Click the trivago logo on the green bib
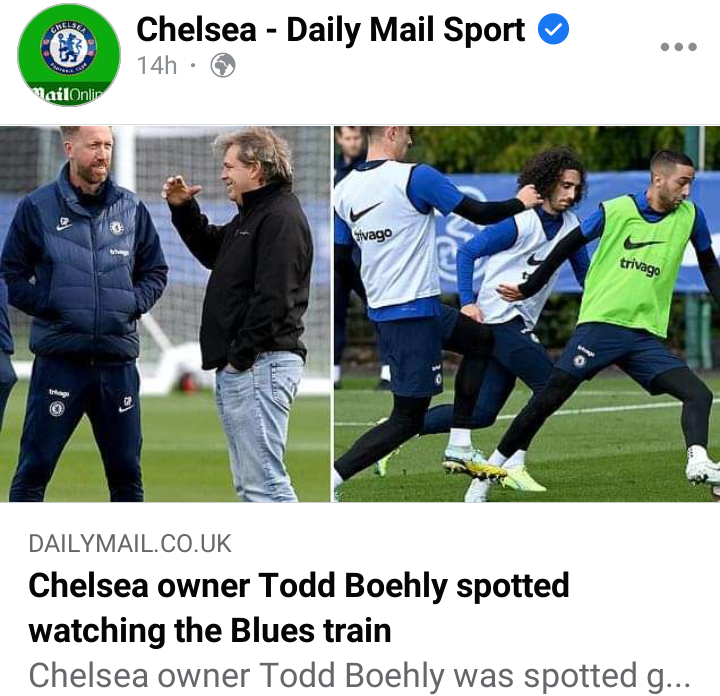The image size is (720, 696). [x=640, y=267]
